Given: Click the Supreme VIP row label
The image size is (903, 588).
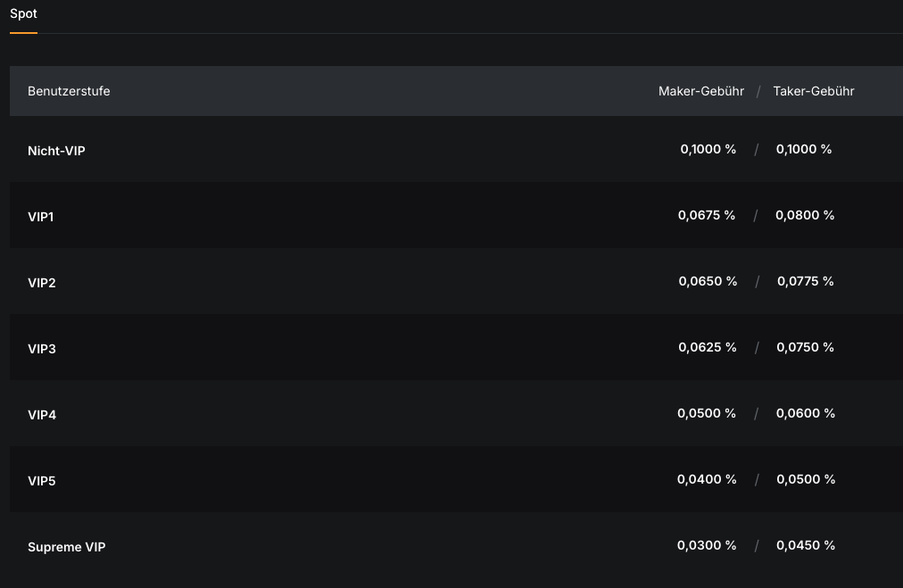Looking at the screenshot, I should click(x=66, y=547).
